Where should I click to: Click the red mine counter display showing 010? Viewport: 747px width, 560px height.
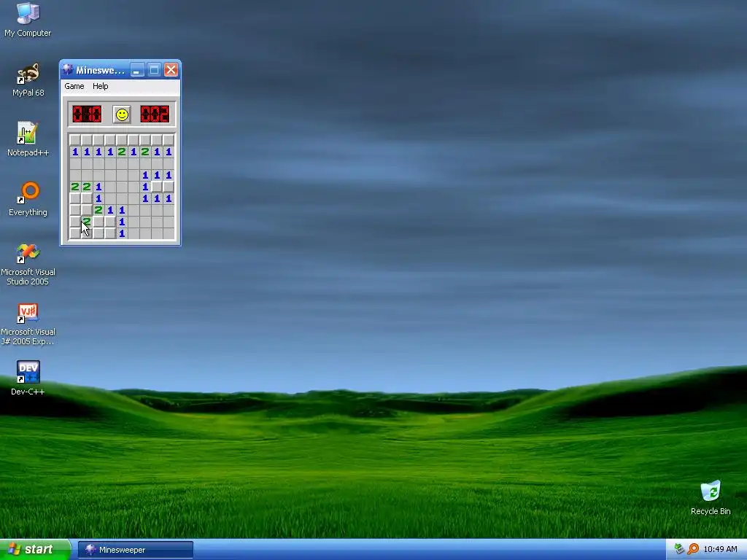87,114
